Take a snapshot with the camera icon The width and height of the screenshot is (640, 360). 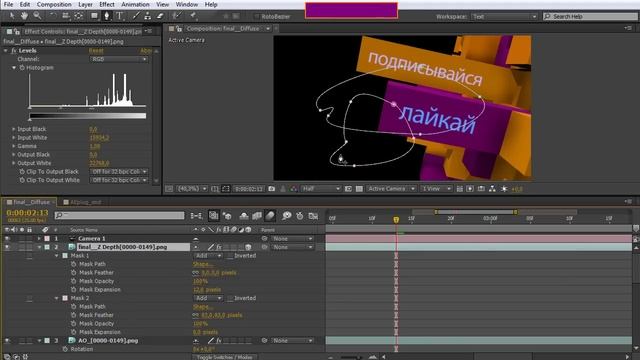pos(271,189)
